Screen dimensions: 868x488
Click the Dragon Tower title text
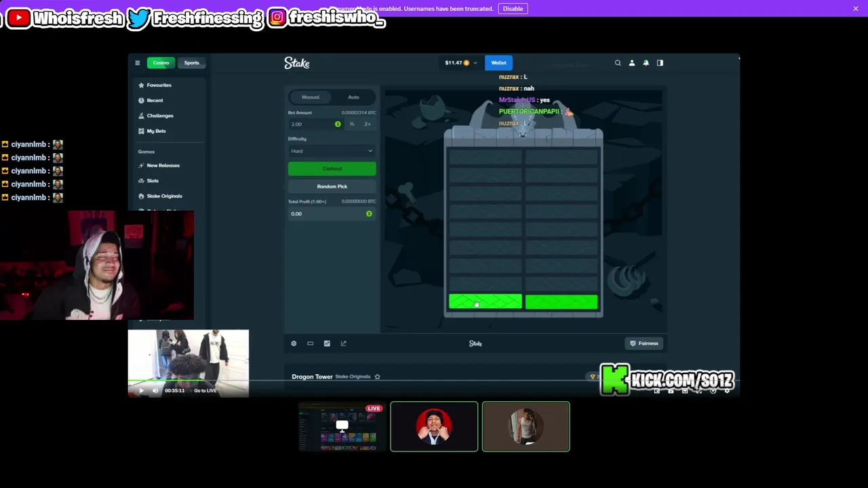tap(312, 377)
